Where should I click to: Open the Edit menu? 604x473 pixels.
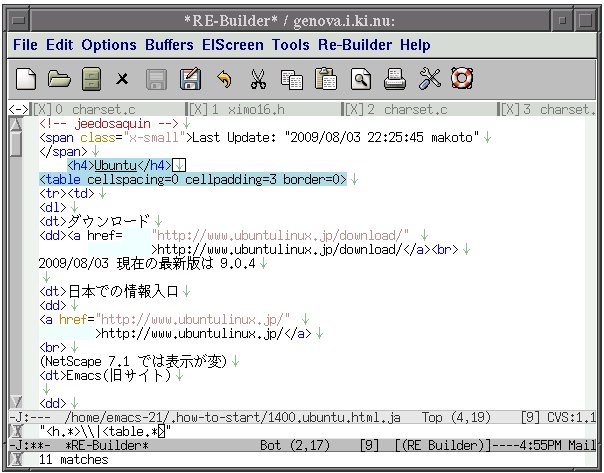59,45
